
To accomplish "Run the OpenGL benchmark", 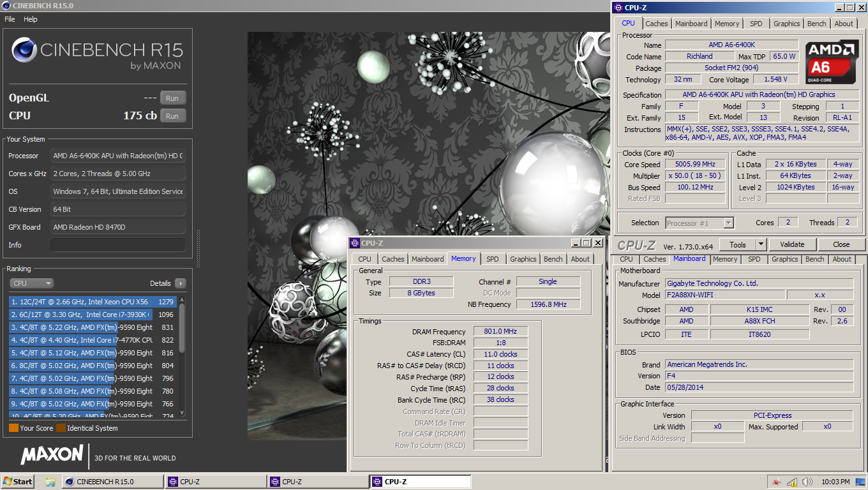I will coord(172,98).
